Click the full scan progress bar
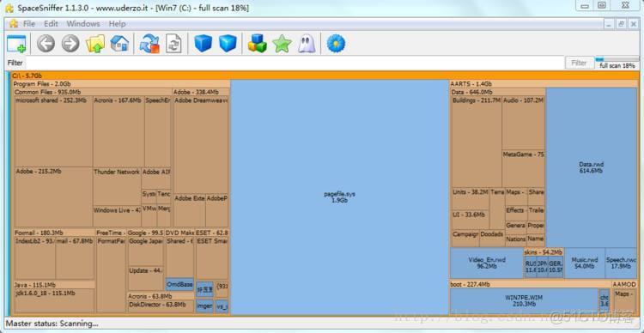644x333 pixels. (617, 60)
